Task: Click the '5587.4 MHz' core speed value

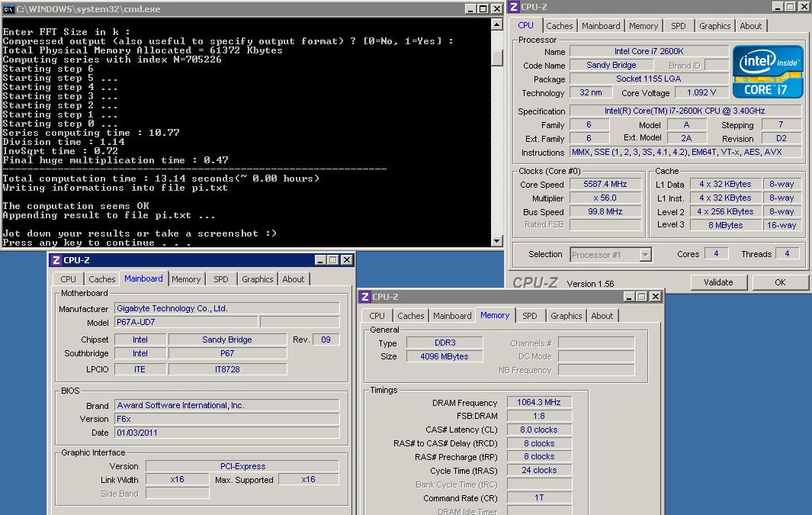Action: 605,185
